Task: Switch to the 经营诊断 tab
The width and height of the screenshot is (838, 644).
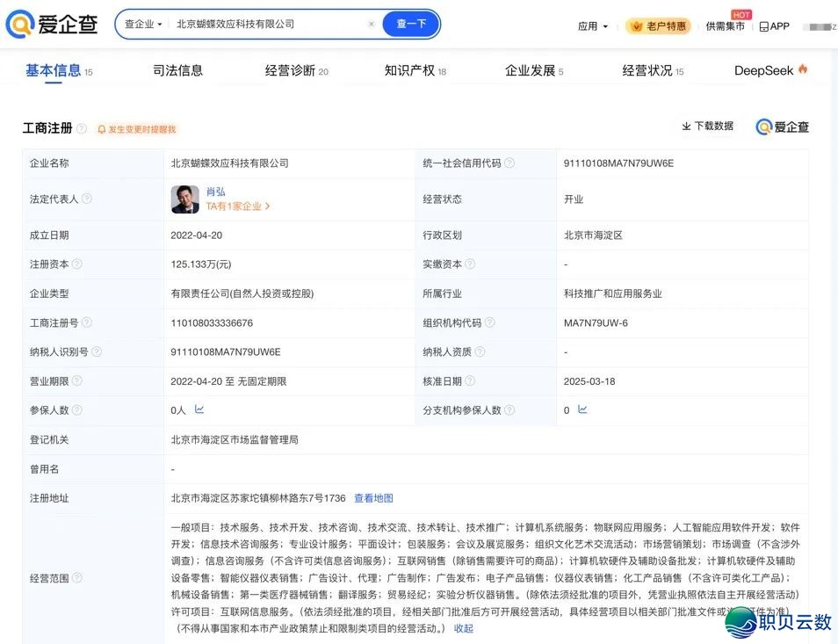Action: (297, 70)
